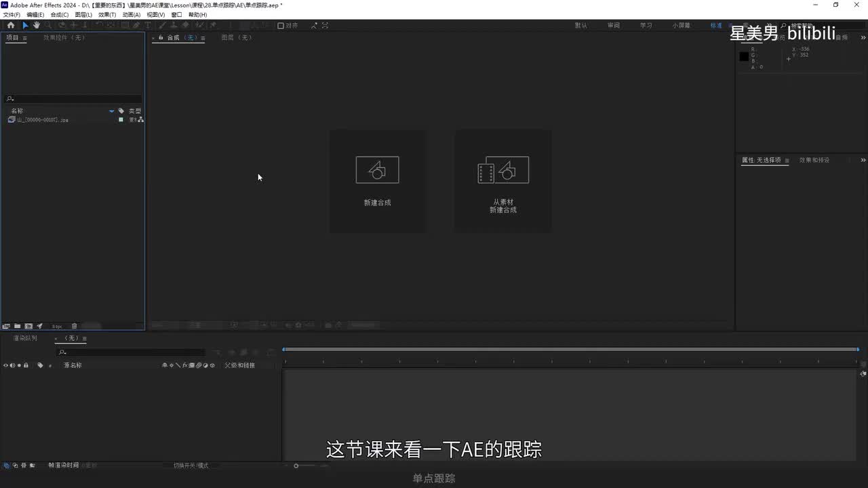Switch to 学习 workspace
This screenshot has height=488, width=868.
646,26
